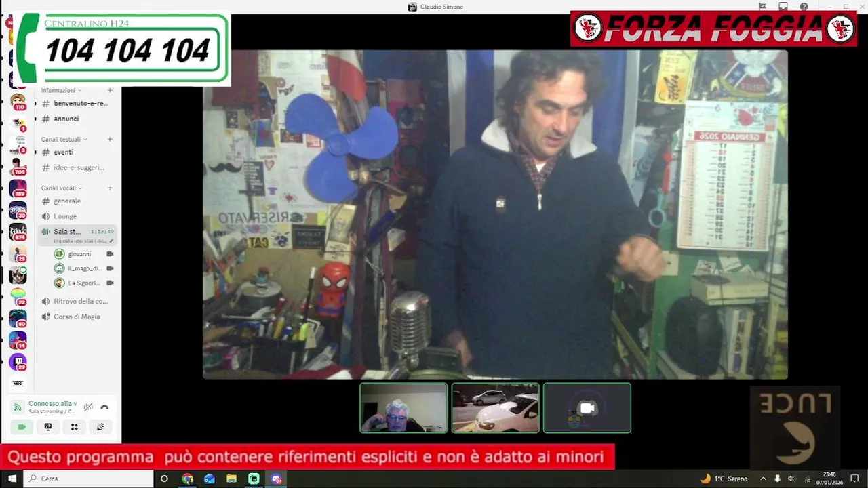Select user giovanni in voice list
Viewport: 868px width, 488px height.
click(83, 254)
